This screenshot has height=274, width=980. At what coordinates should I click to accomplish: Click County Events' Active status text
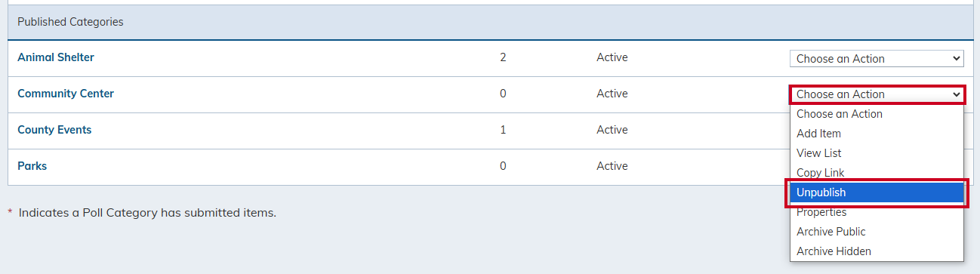pyautogui.click(x=612, y=130)
